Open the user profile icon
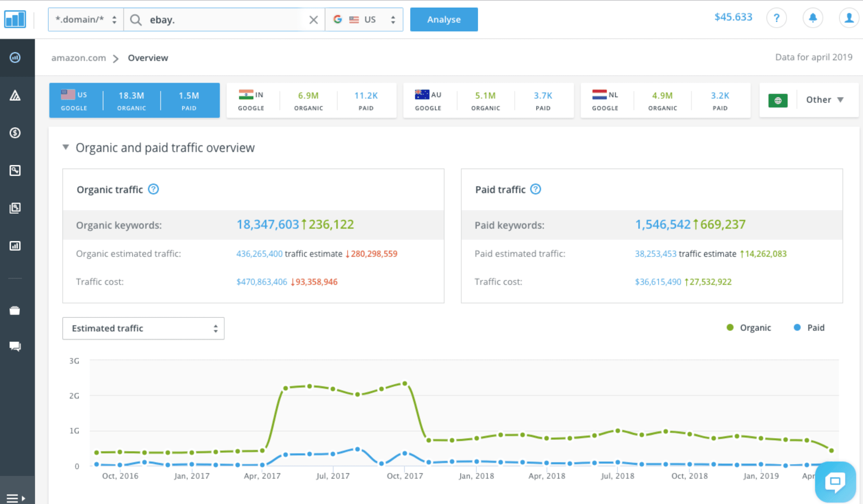 [849, 18]
